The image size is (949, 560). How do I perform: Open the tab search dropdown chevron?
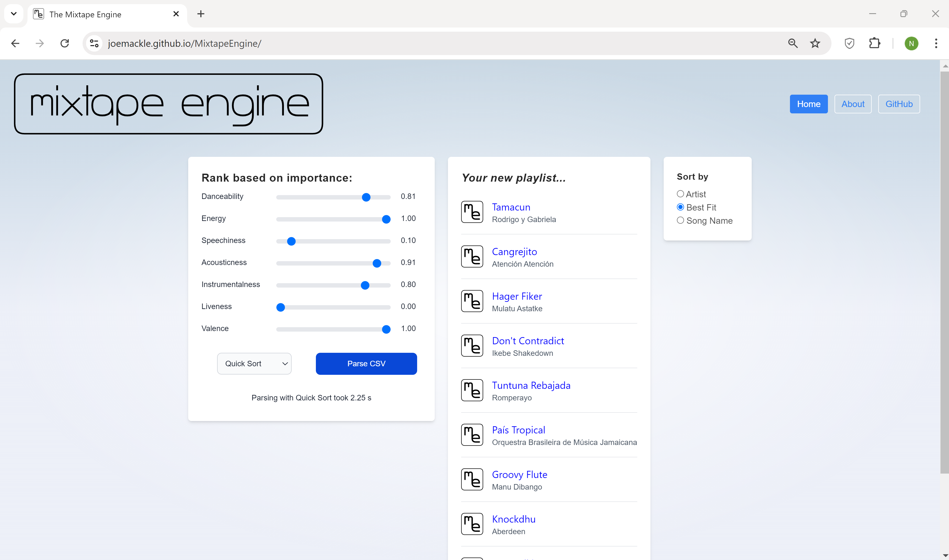[x=14, y=14]
